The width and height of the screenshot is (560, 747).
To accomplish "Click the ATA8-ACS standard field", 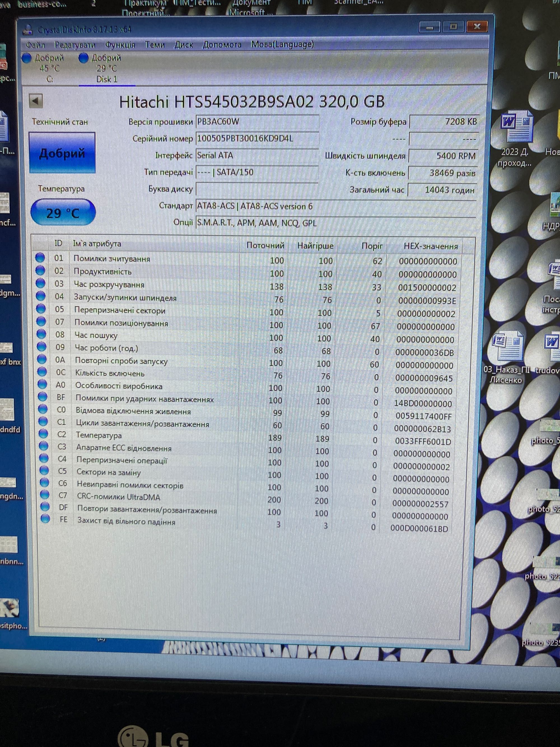I will tap(336, 206).
